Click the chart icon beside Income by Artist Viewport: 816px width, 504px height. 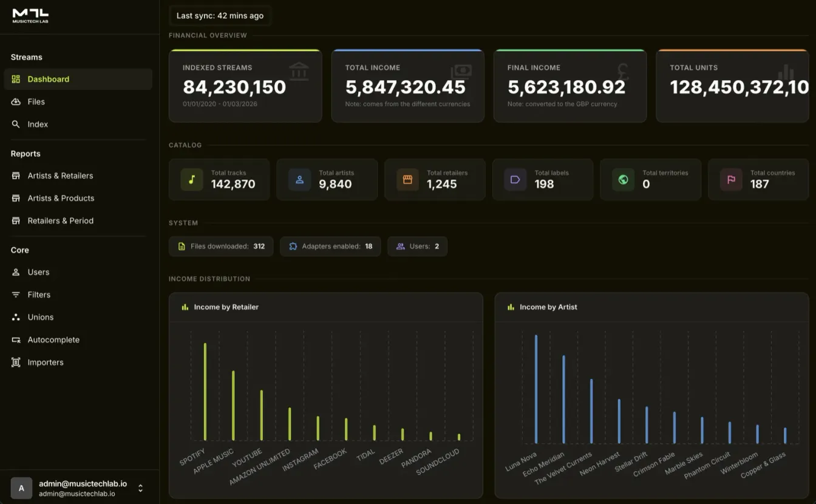pyautogui.click(x=511, y=307)
